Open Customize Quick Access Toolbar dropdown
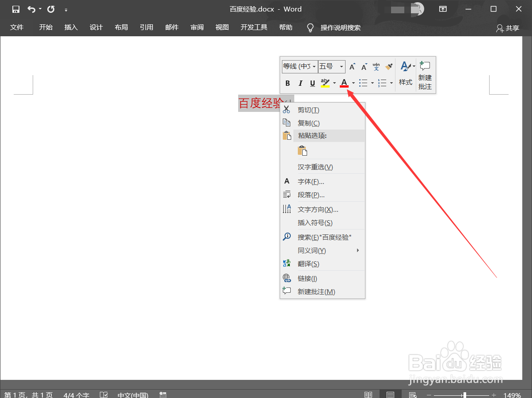This screenshot has height=398, width=532. [66, 10]
